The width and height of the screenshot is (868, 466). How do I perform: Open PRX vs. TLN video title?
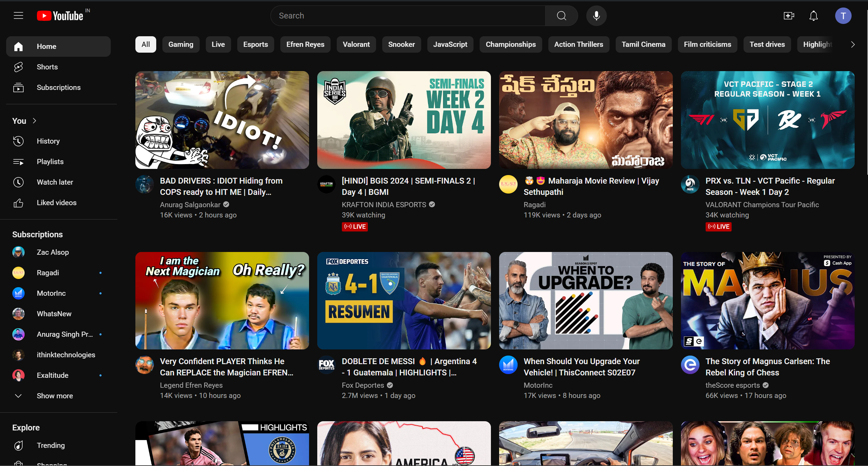[770, 186]
